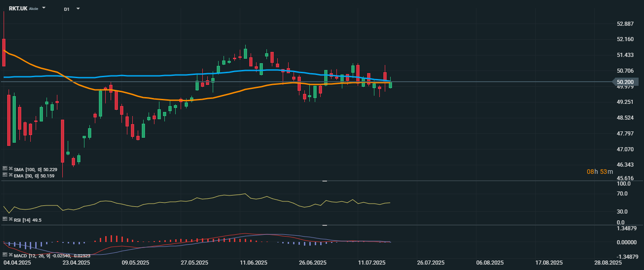The width and height of the screenshot is (644, 270).
Task: Click date label 11.07.2025
Action: point(371,263)
